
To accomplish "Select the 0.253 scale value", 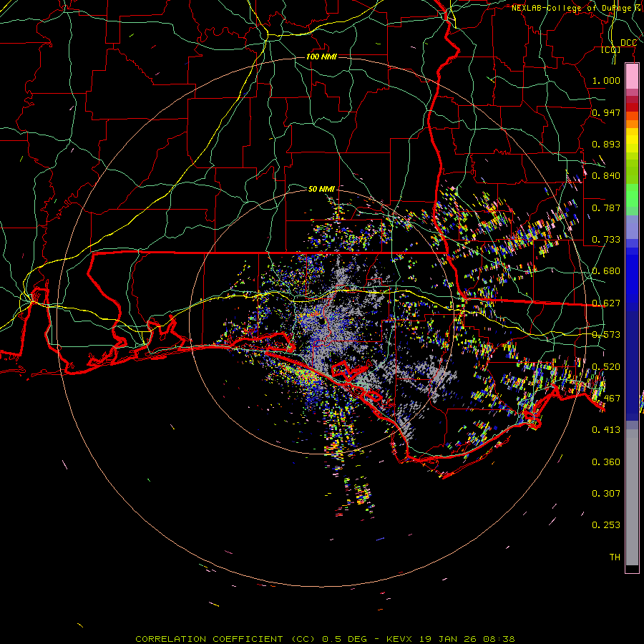I will pyautogui.click(x=606, y=525).
